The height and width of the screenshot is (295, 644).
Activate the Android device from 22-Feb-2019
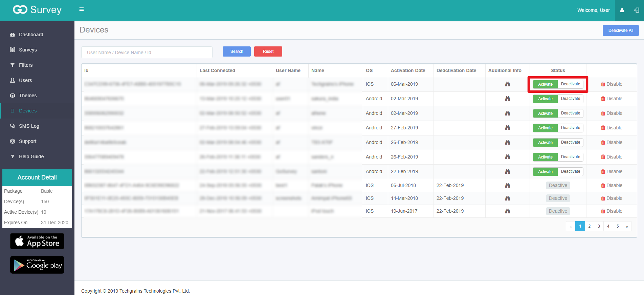click(x=545, y=172)
